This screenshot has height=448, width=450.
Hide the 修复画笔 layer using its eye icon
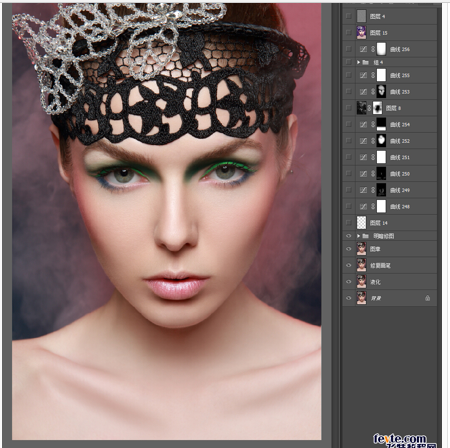[349, 265]
